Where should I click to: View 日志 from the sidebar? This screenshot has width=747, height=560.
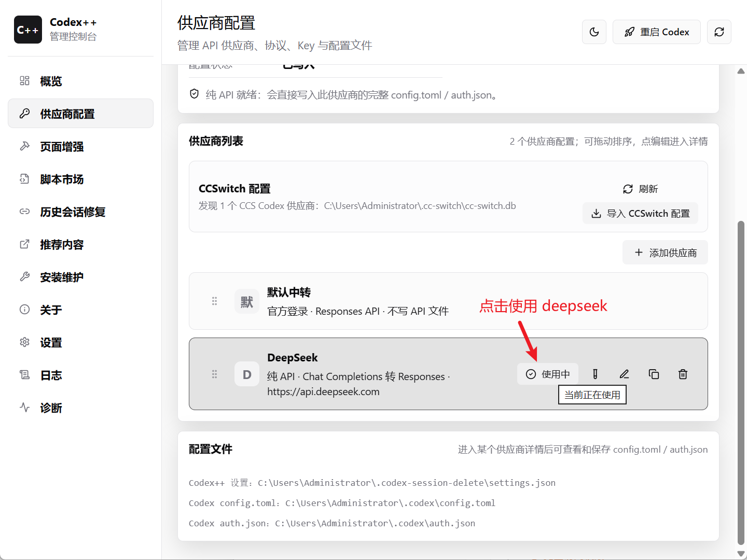[x=81, y=375]
